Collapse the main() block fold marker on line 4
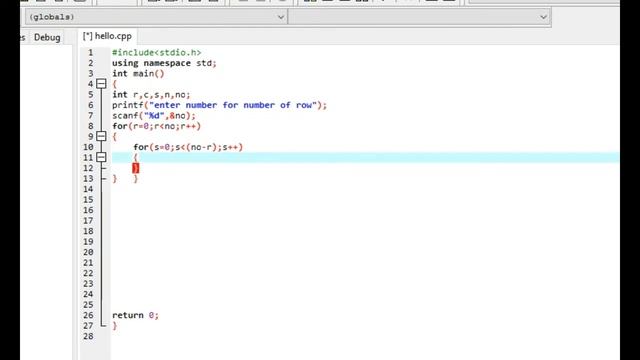 [101, 84]
